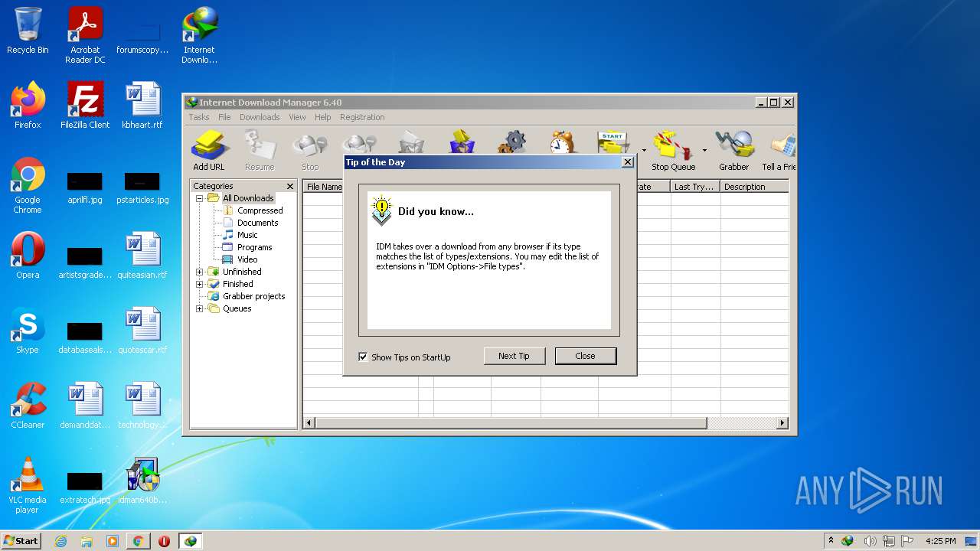Image resolution: width=980 pixels, height=551 pixels.
Task: Select the Opera desktop icon
Action: pyautogui.click(x=28, y=256)
